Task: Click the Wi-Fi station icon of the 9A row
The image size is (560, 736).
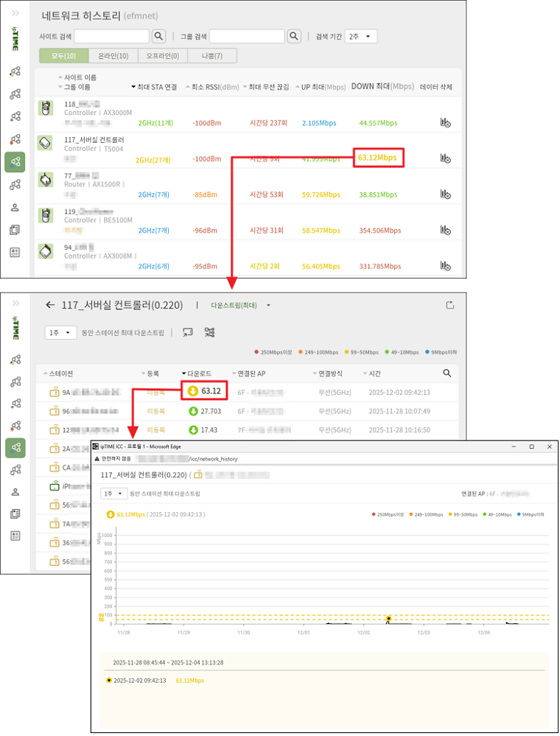Action: pos(55,392)
